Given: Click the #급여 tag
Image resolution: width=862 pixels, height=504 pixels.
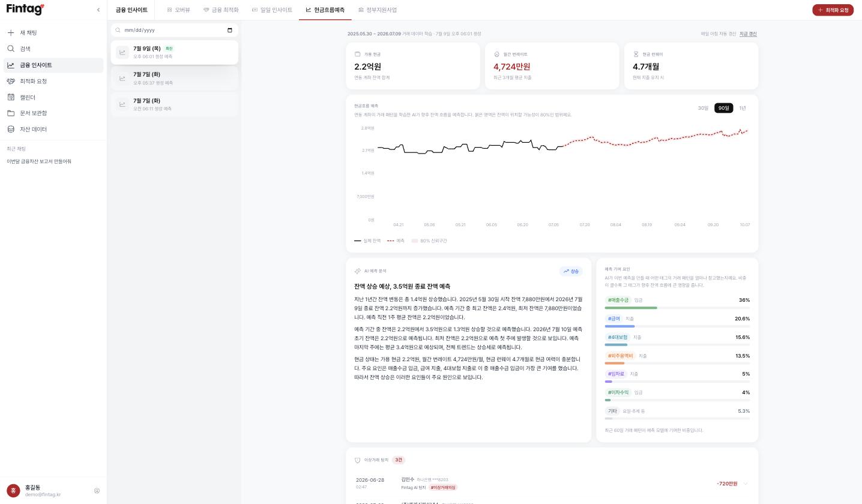Looking at the screenshot, I should (x=614, y=319).
